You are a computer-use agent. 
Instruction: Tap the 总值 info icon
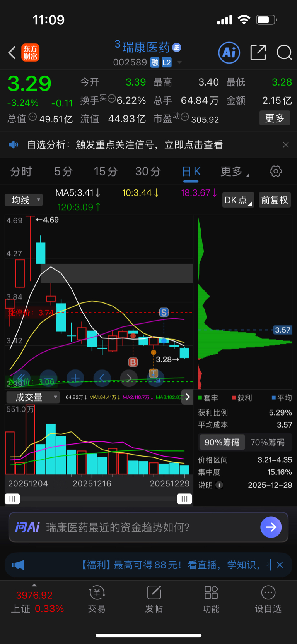tap(32, 117)
